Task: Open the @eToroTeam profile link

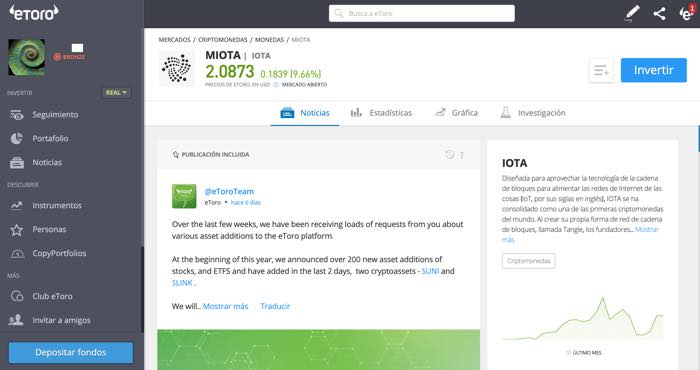Action: click(229, 191)
